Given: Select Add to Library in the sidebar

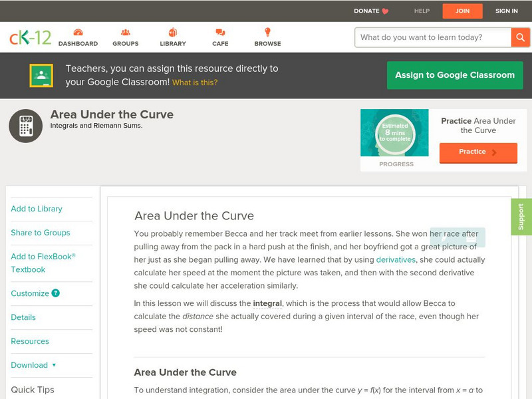Looking at the screenshot, I should point(37,209).
